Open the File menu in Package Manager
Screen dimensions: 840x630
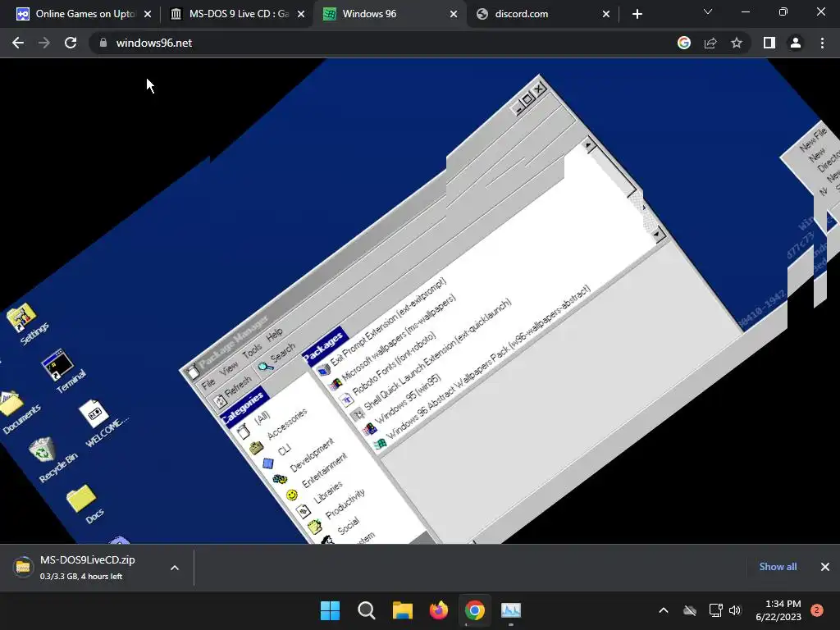tap(208, 382)
